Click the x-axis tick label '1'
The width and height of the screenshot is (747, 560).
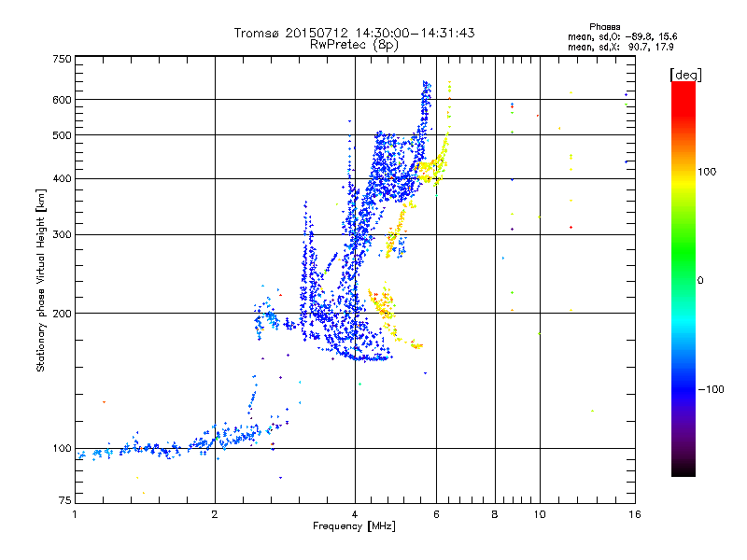(x=75, y=514)
